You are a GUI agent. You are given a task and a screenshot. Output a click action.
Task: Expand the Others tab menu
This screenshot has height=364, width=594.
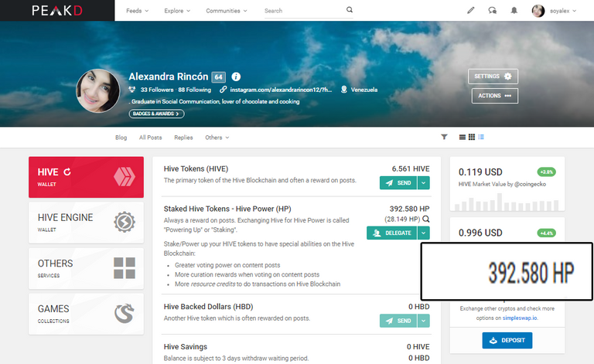coord(217,138)
